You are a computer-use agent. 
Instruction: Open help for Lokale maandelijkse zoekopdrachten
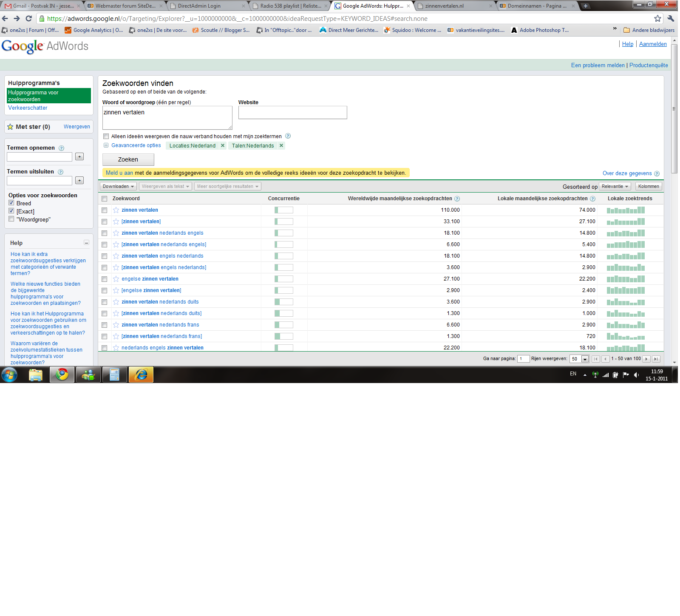pos(592,199)
